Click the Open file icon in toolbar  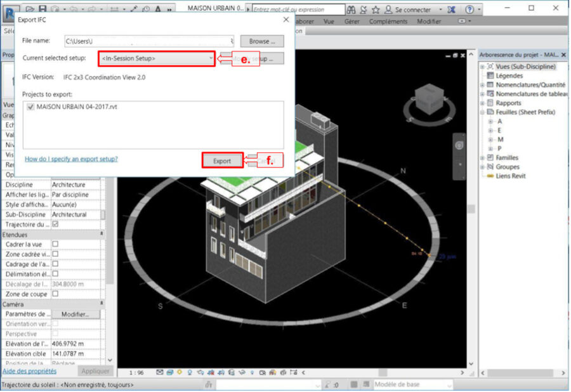(30, 8)
